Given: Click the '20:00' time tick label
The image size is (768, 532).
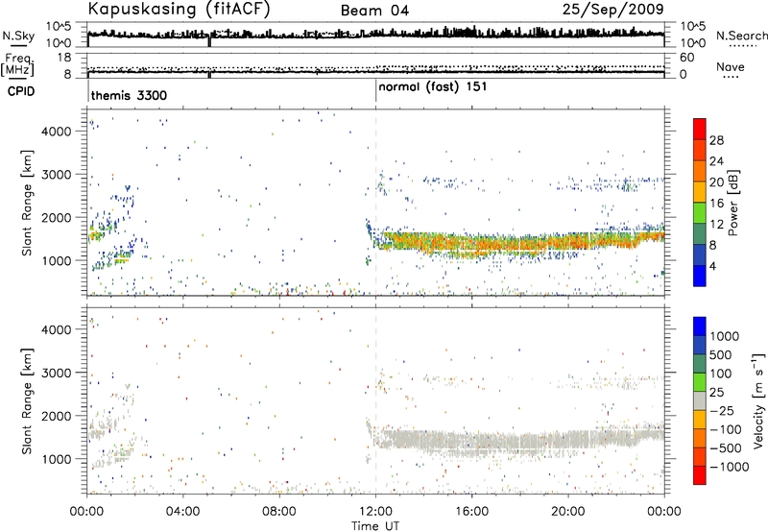Looking at the screenshot, I should [x=568, y=512].
